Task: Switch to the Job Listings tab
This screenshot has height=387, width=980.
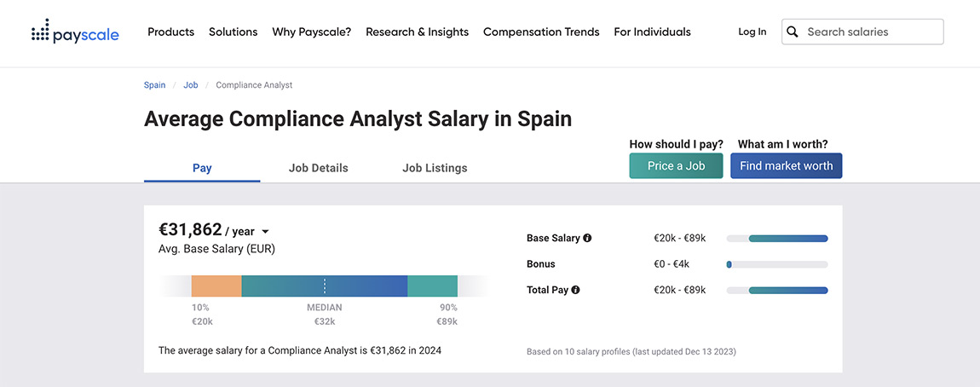Action: point(435,168)
